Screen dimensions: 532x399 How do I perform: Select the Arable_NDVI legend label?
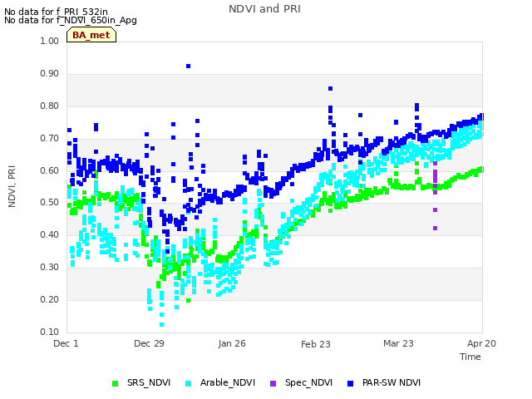[227, 382]
